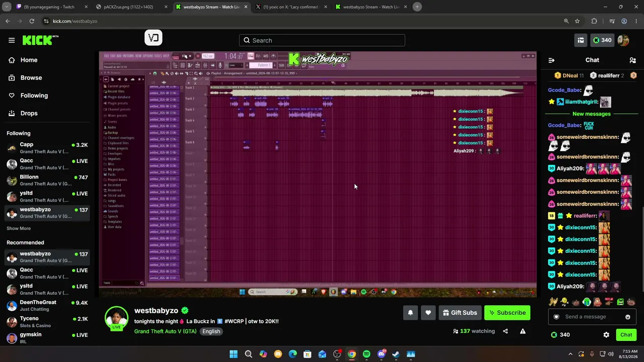
Task: Open the Chrome three-dot menu
Action: pyautogui.click(x=635, y=21)
